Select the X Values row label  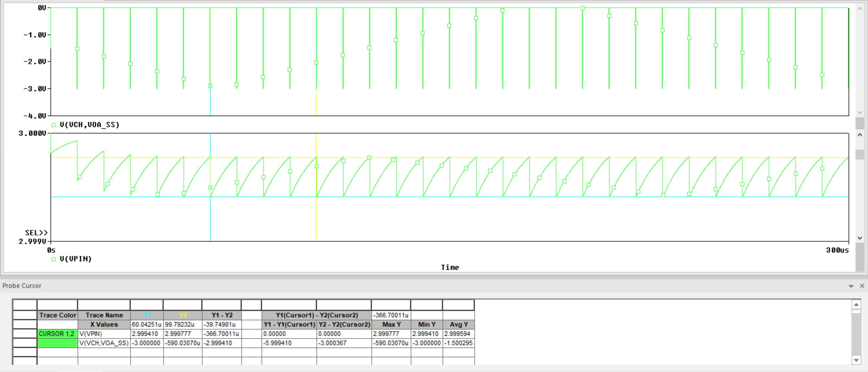click(x=104, y=325)
